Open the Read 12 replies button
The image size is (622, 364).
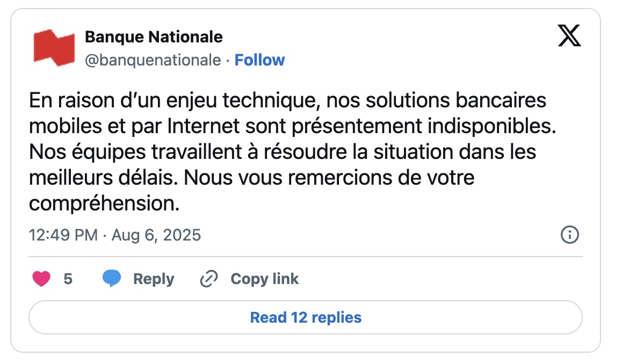306,317
